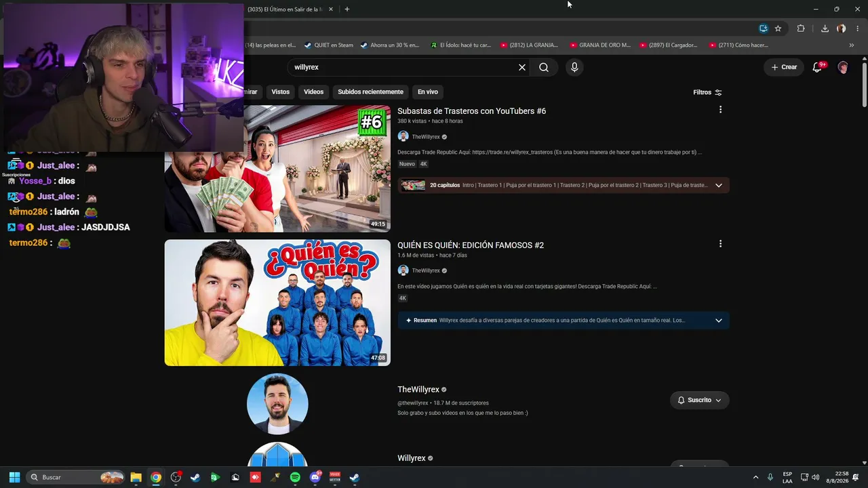This screenshot has width=868, height=488.
Task: Select the En vivo filter chip
Action: [x=427, y=91]
